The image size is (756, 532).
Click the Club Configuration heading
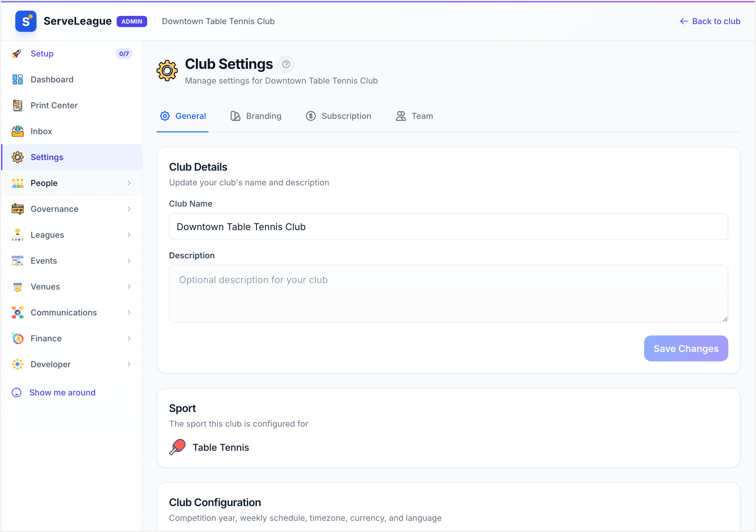click(x=215, y=502)
